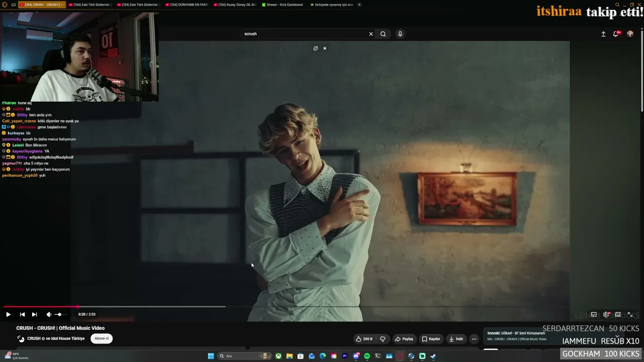Screen dimensions: 644x362
Task: Click the taskbar Ara search box
Action: point(245,356)
